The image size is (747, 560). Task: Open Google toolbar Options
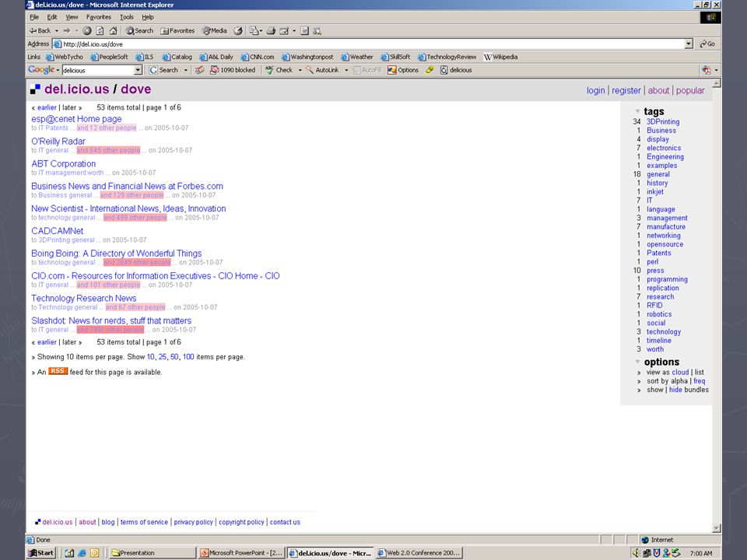click(x=403, y=70)
